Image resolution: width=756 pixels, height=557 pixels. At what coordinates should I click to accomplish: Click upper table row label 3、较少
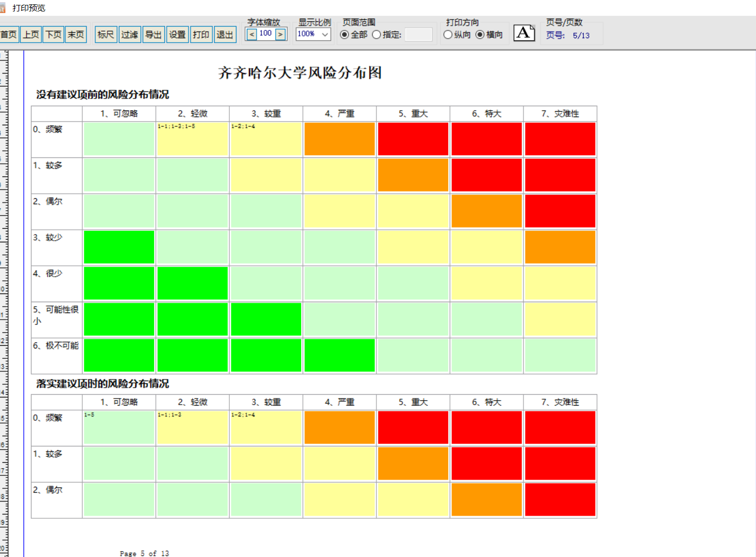[x=57, y=247]
